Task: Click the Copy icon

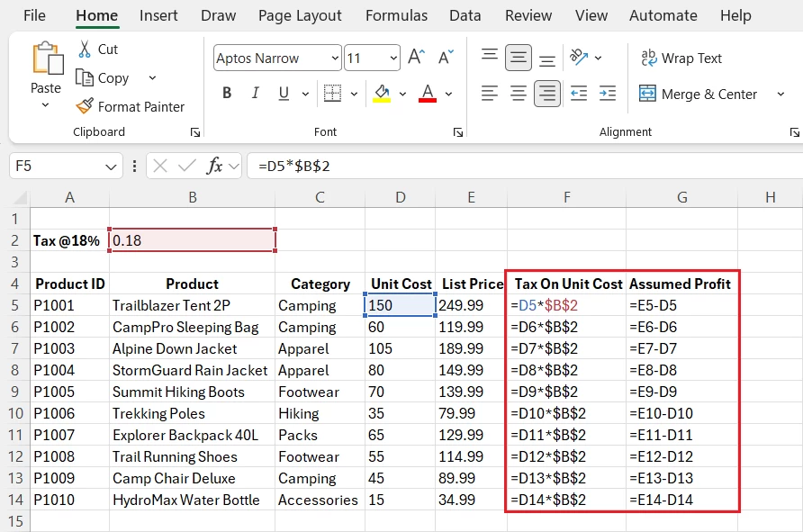Action: click(85, 77)
